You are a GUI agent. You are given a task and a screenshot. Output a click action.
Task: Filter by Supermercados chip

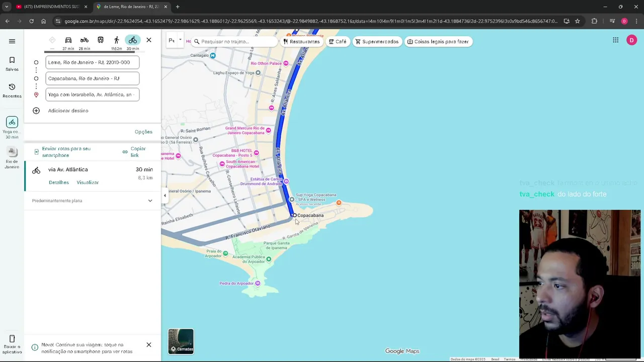(x=377, y=41)
